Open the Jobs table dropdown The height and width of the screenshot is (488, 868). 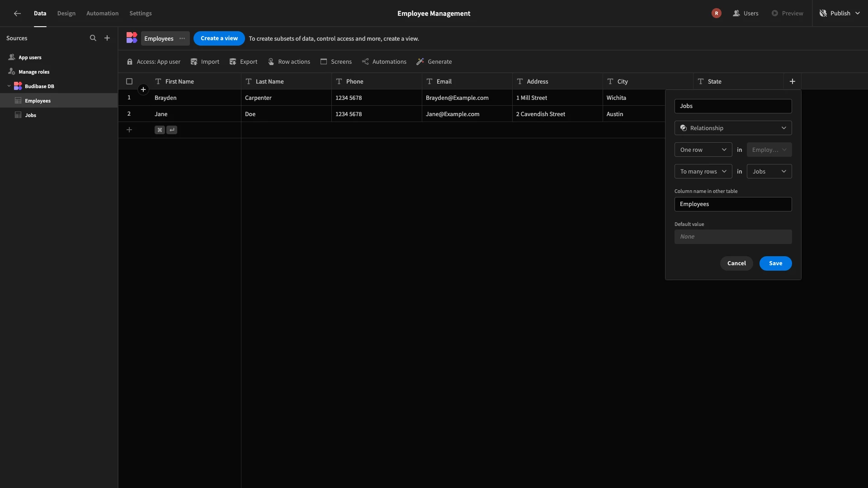[x=769, y=172]
